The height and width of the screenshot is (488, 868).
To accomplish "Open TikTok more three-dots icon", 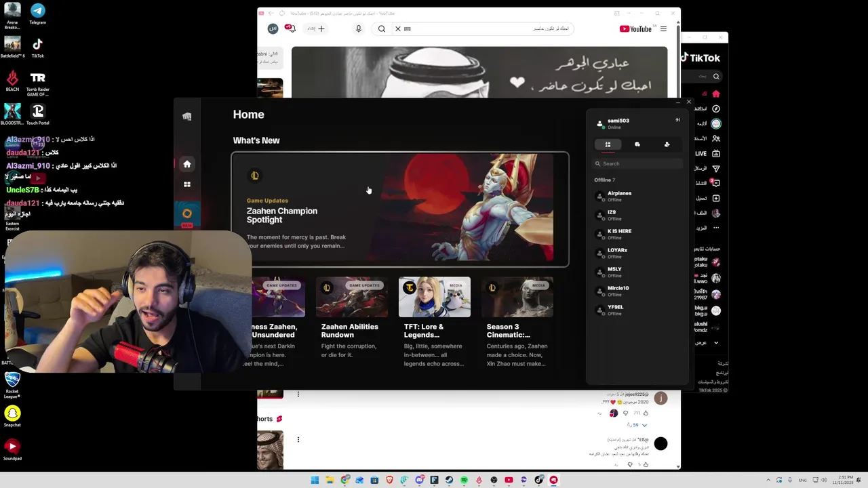I will click(716, 228).
